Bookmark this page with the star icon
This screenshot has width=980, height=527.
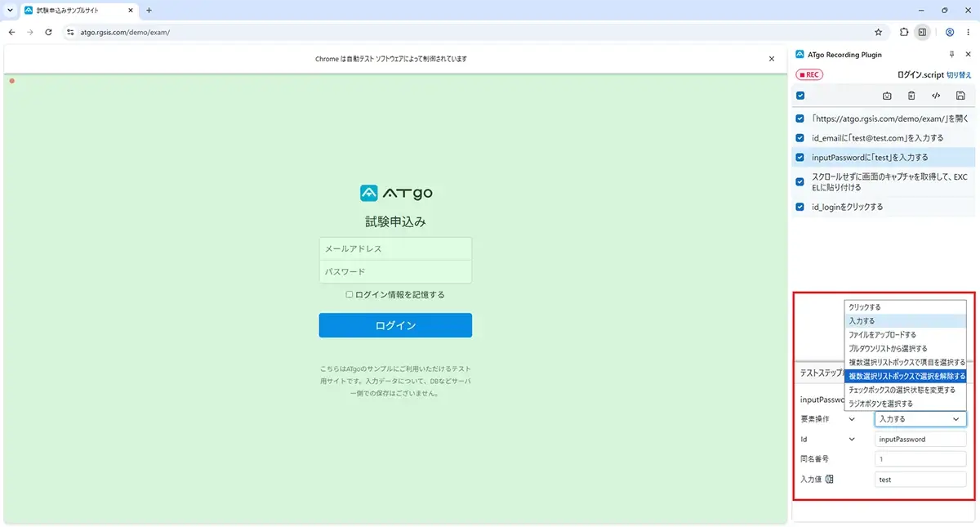879,33
